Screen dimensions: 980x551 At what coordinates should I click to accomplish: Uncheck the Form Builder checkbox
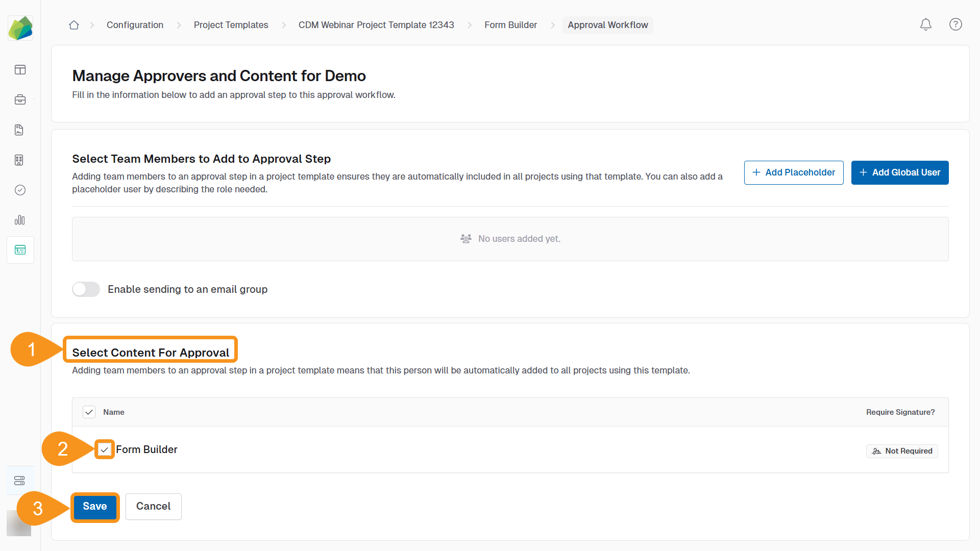pos(105,449)
